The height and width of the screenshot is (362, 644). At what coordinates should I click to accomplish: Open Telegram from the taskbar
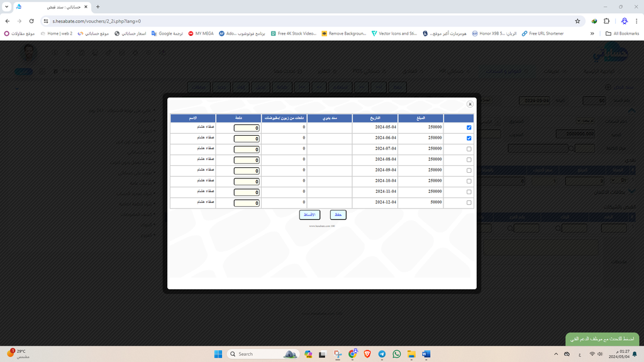click(382, 354)
